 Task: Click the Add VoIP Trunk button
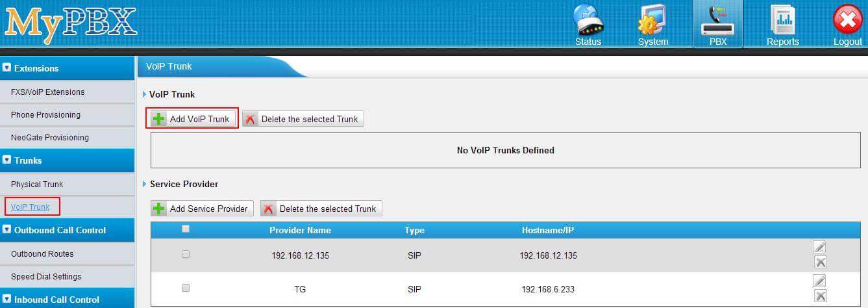click(192, 119)
